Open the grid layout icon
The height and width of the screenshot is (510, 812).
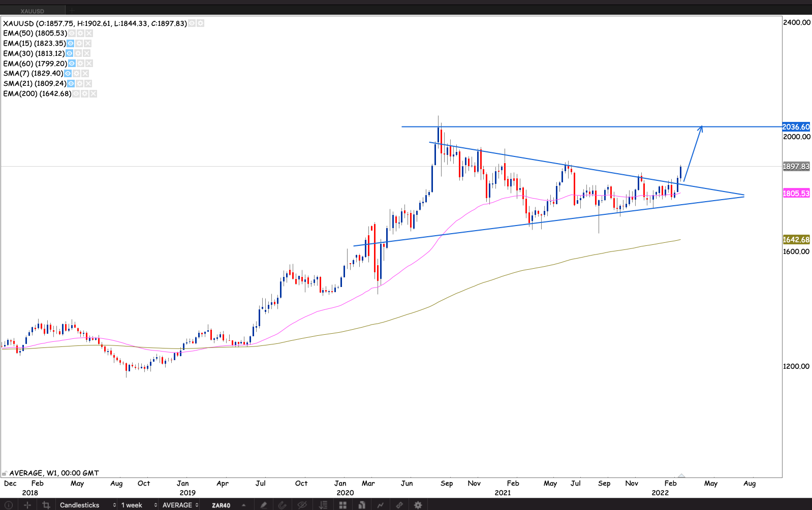point(343,505)
